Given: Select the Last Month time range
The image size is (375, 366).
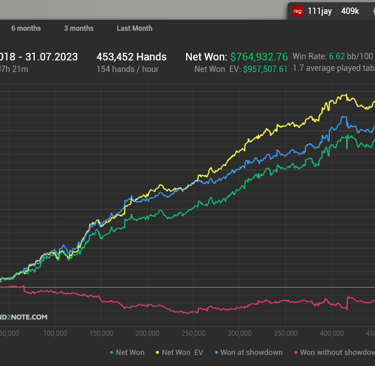Looking at the screenshot, I should (x=134, y=28).
